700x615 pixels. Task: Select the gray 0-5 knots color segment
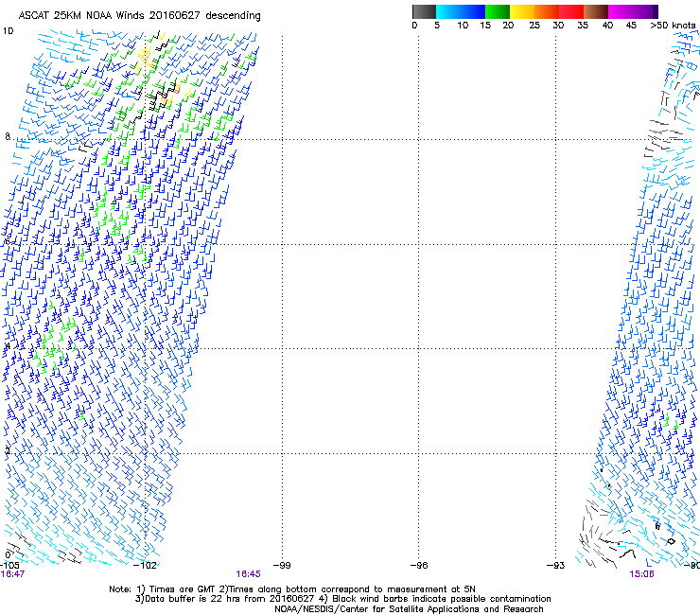coord(424,11)
